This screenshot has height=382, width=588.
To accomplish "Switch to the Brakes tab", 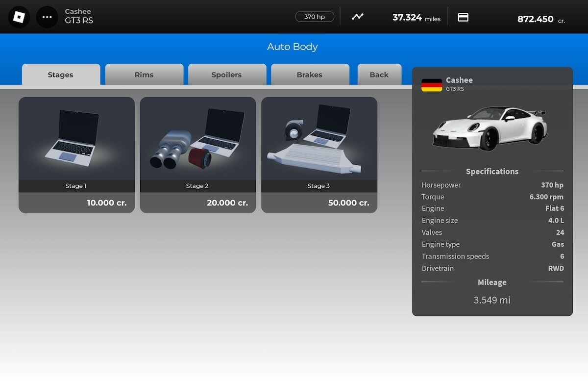I will 310,75.
